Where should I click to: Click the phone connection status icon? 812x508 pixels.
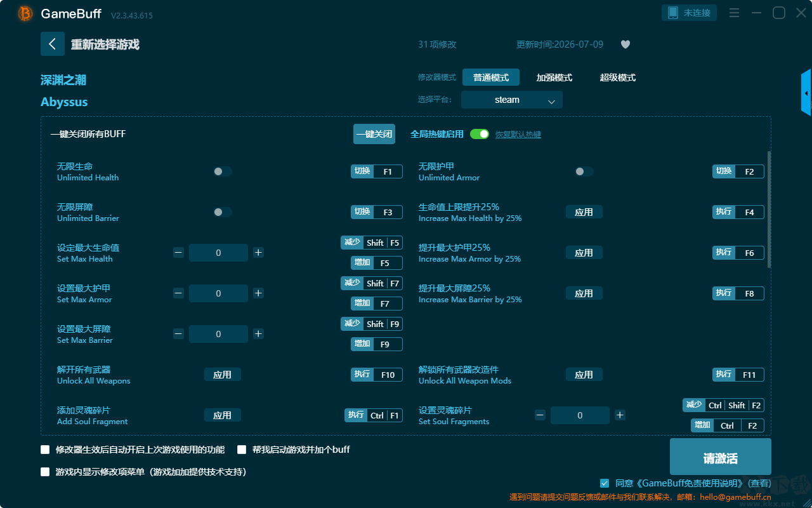pos(673,13)
